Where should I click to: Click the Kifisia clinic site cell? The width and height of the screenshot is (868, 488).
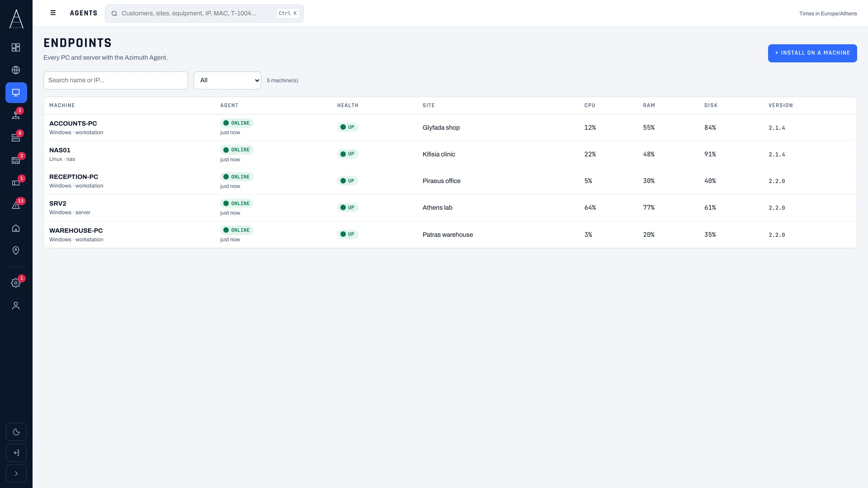pos(439,154)
